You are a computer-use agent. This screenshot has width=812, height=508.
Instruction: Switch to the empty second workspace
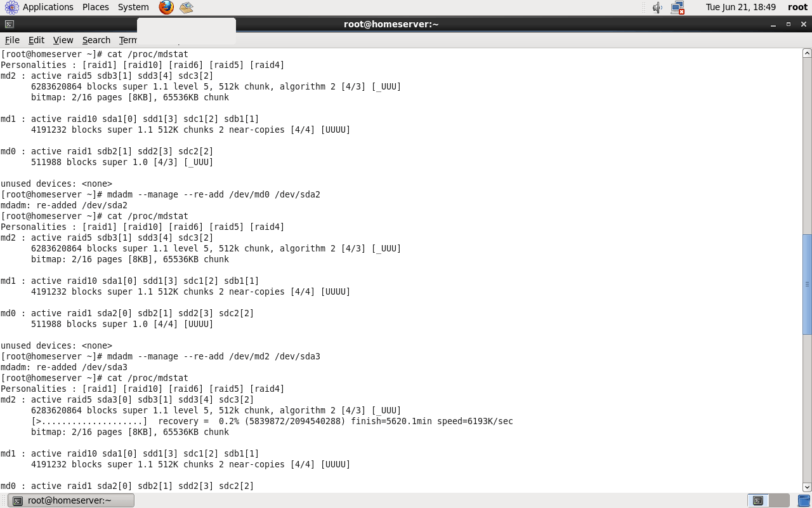(779, 500)
